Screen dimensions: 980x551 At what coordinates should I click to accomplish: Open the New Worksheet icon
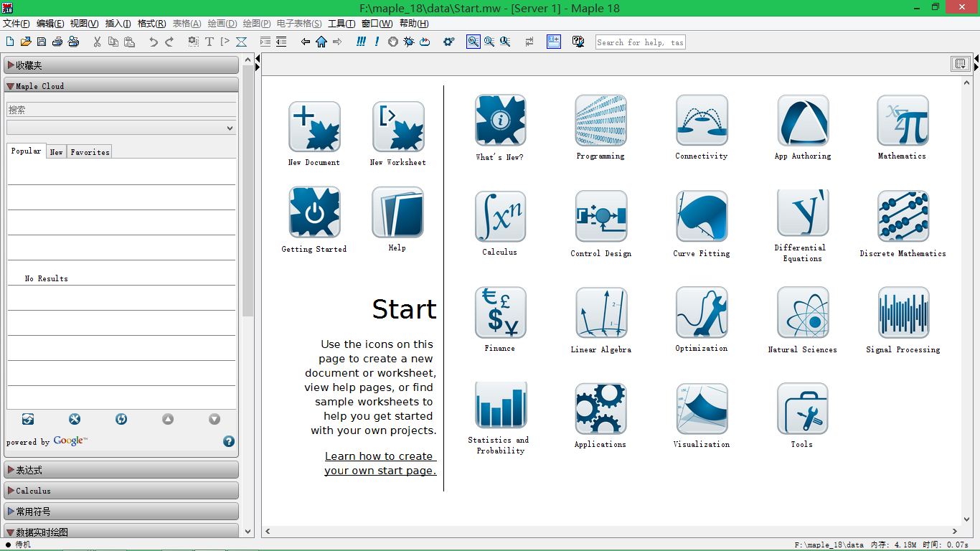[x=398, y=126]
